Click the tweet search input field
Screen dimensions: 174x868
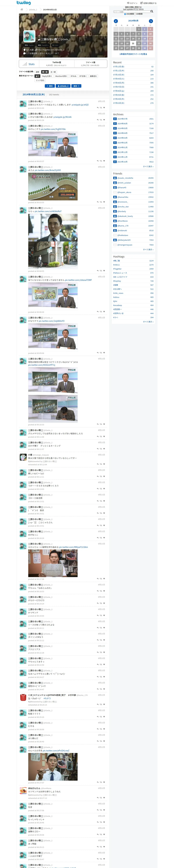click(132, 12)
